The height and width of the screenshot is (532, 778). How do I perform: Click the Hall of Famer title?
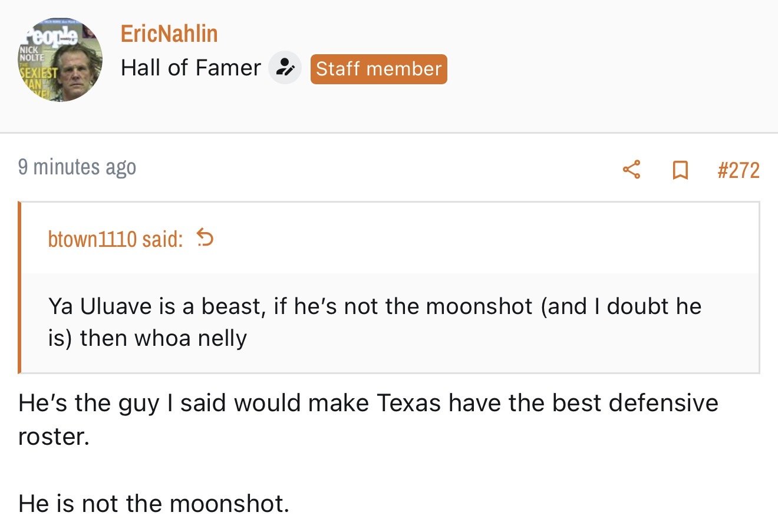click(190, 68)
